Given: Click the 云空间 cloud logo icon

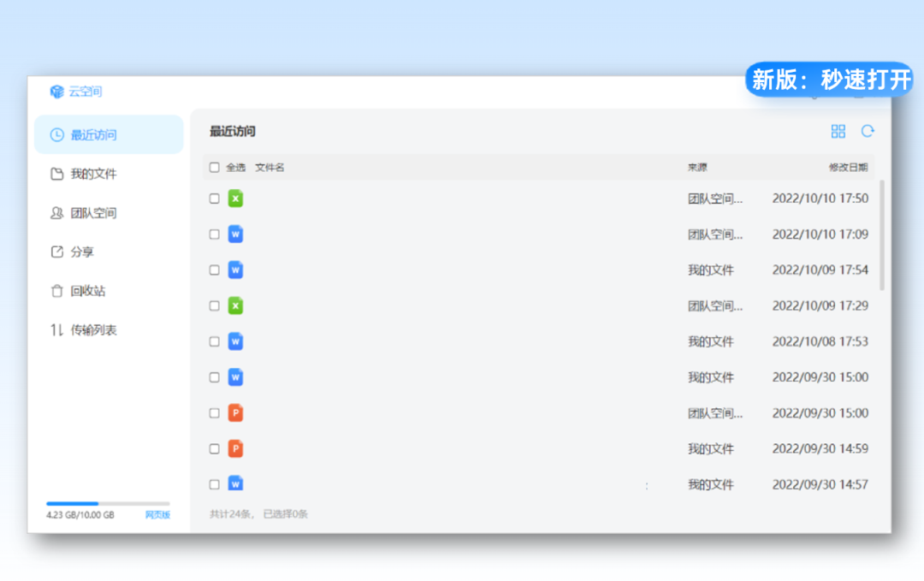Looking at the screenshot, I should point(57,92).
